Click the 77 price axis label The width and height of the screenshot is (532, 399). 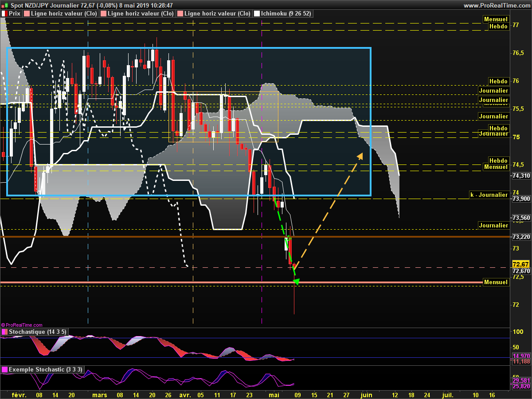coord(516,25)
